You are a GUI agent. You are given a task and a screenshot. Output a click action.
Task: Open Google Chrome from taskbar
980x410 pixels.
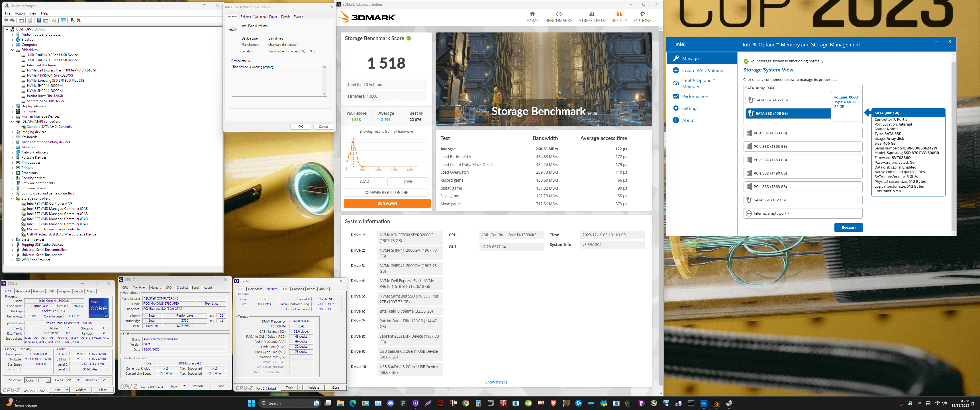pyautogui.click(x=466, y=403)
